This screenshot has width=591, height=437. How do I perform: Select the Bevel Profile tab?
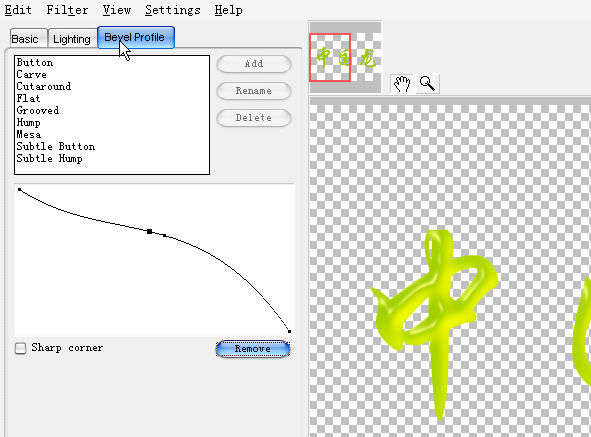[x=136, y=37]
